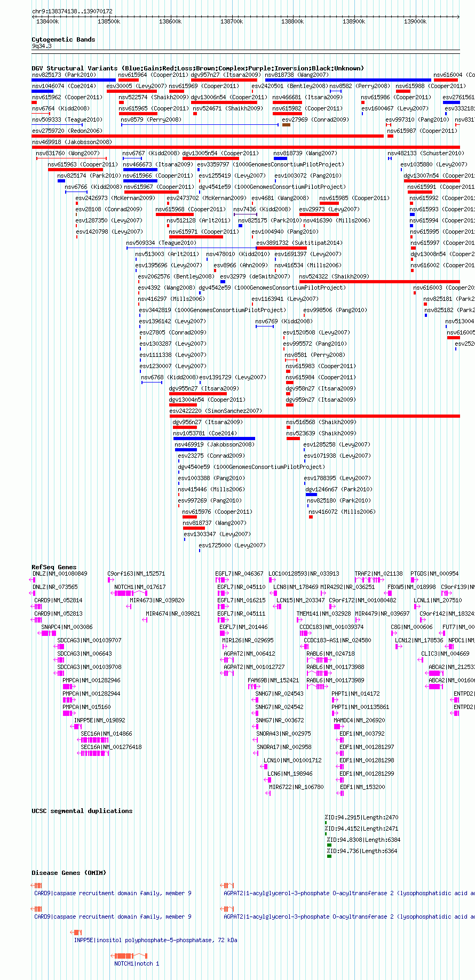Click variant esv27969 (Conrad2009)

(315, 119)
